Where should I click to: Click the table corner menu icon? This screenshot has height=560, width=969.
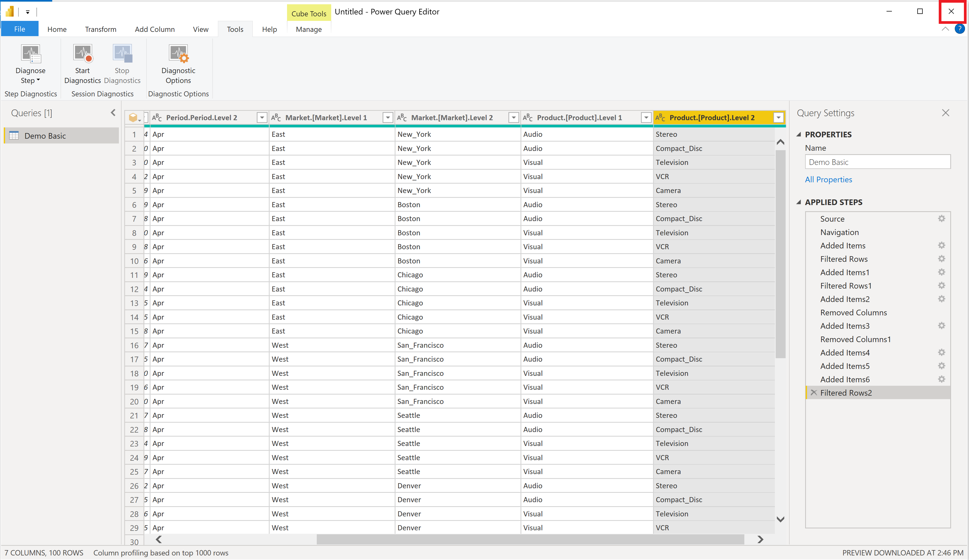point(134,118)
